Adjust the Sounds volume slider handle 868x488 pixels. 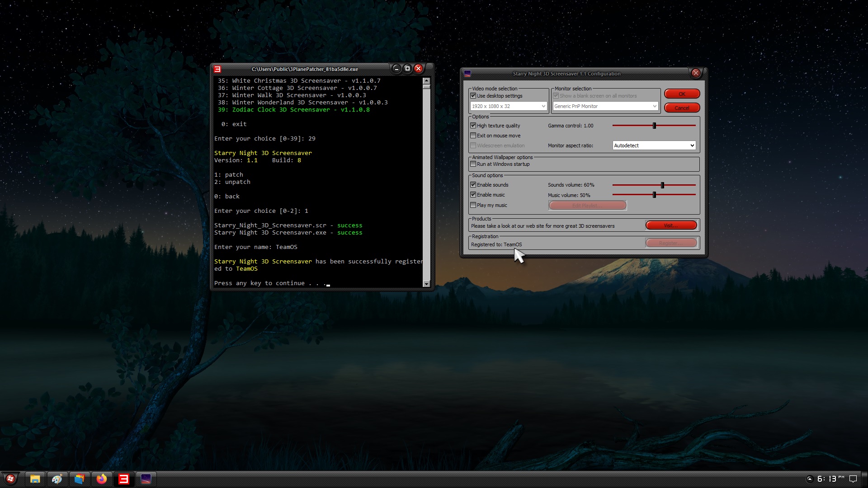pos(662,185)
